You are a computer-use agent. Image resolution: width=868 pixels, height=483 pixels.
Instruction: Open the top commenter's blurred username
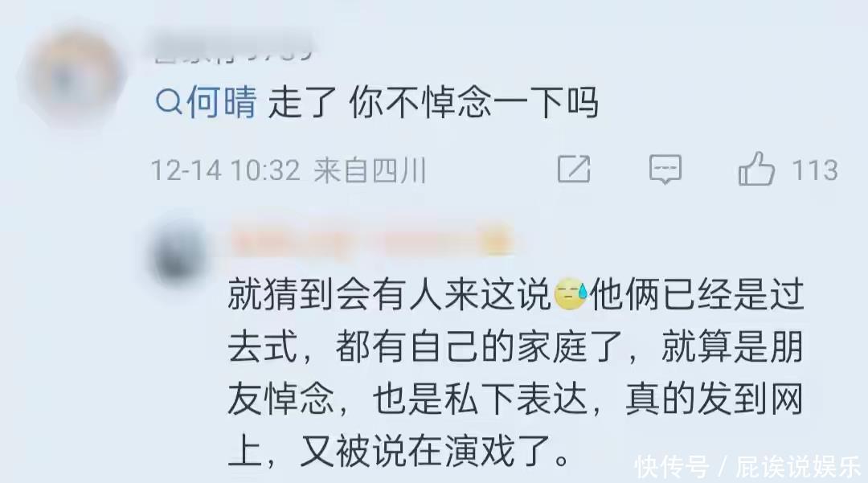(x=234, y=49)
